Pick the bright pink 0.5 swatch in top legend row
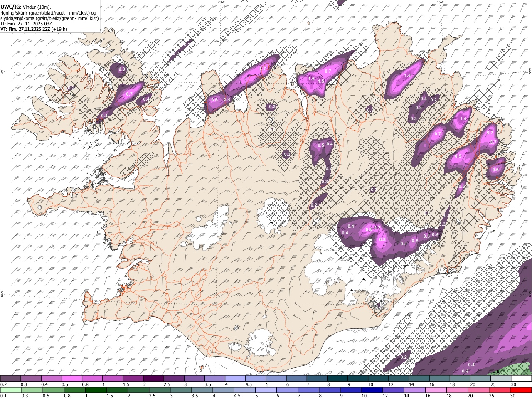The height and width of the screenshot is (399, 532). pyautogui.click(x=72, y=379)
